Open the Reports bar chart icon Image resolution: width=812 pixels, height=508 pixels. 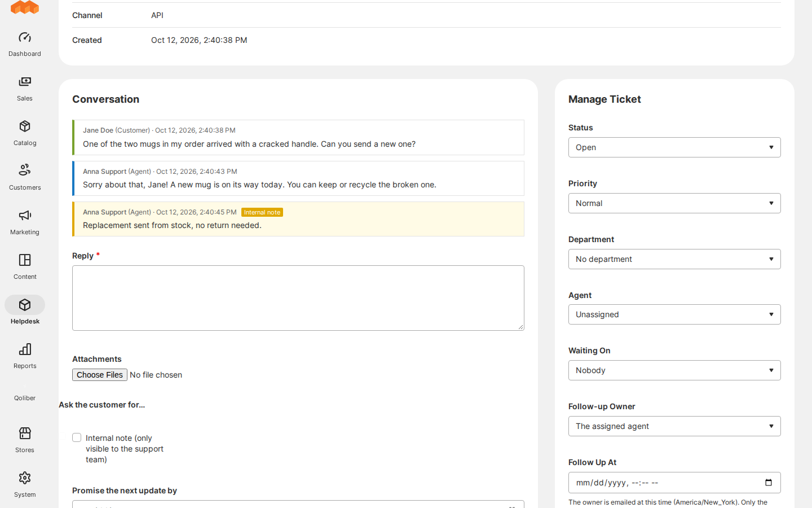coord(25,349)
